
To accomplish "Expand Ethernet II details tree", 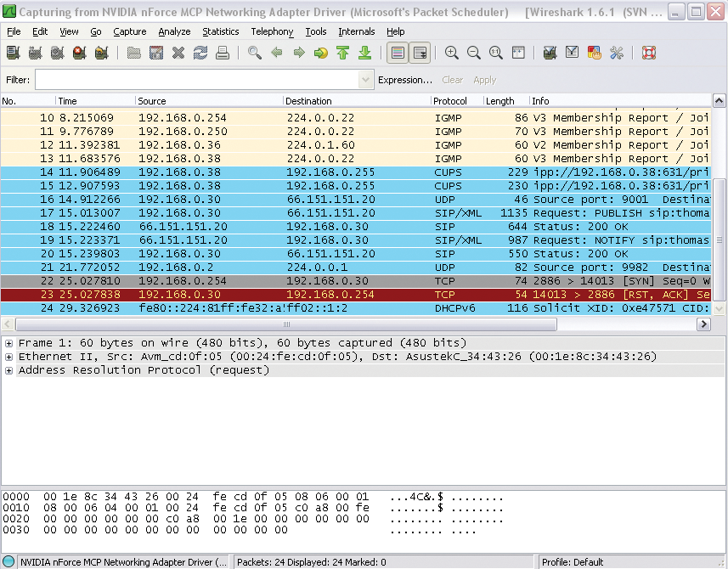I will pyautogui.click(x=8, y=357).
